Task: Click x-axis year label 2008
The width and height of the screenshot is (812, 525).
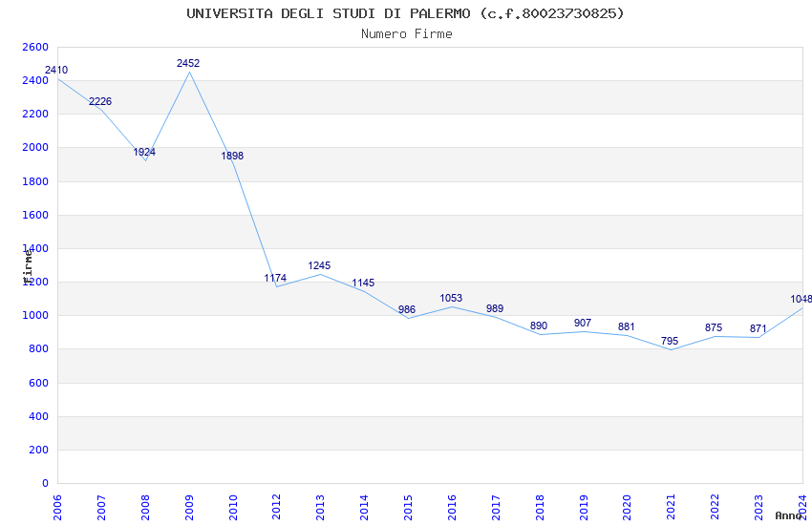Action: click(x=145, y=508)
